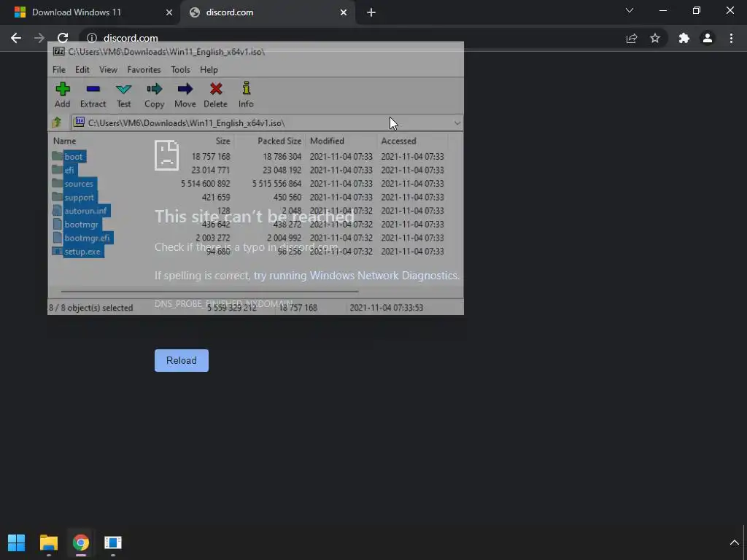Image resolution: width=747 pixels, height=560 pixels.
Task: Bookmark this page with the star icon
Action: pyautogui.click(x=655, y=38)
